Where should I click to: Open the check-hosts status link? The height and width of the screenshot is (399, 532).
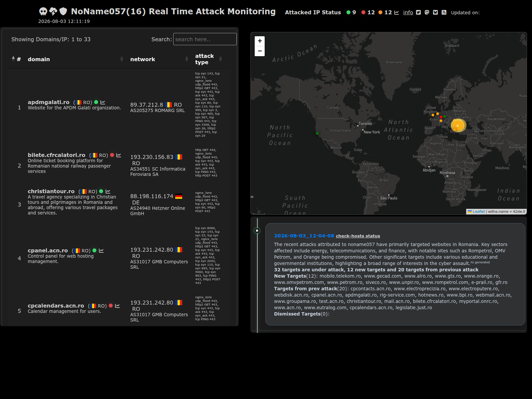(358, 236)
